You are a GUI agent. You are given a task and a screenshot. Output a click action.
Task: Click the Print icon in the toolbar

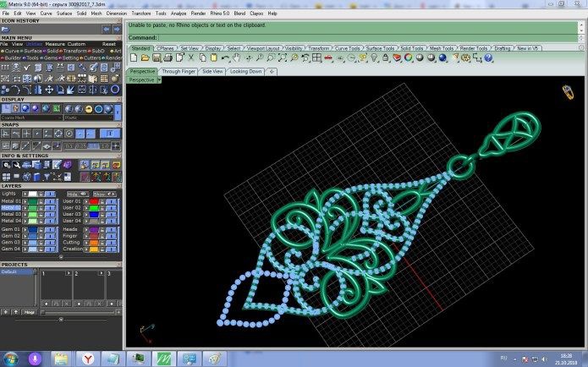point(168,58)
